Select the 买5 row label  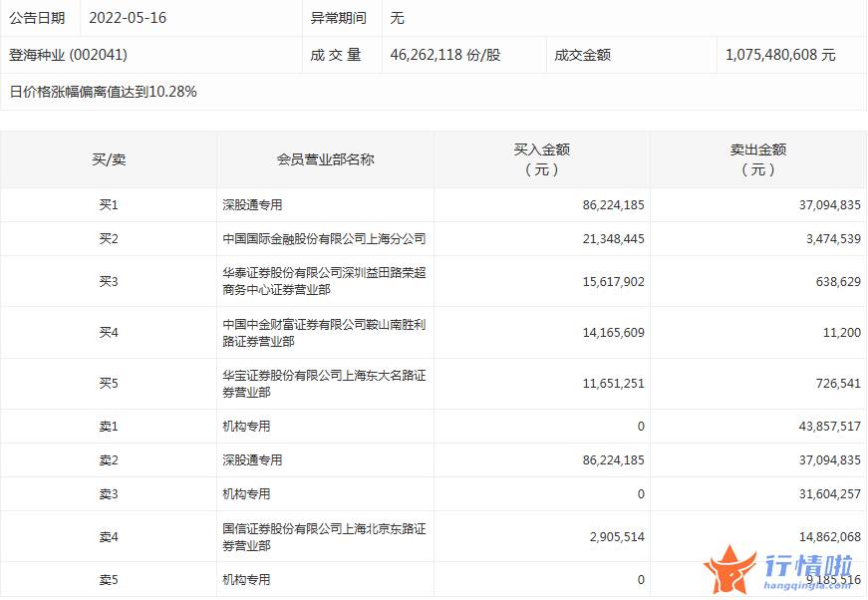[x=109, y=383]
